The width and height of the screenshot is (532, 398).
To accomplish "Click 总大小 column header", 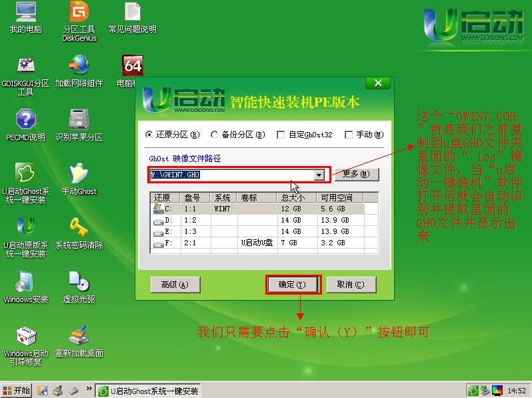I will (x=297, y=197).
